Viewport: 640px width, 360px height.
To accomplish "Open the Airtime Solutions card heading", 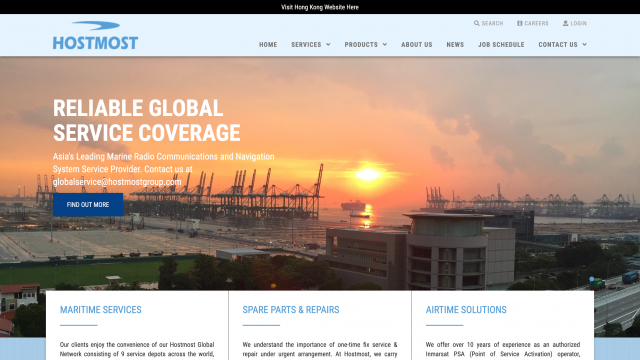I will point(466,310).
